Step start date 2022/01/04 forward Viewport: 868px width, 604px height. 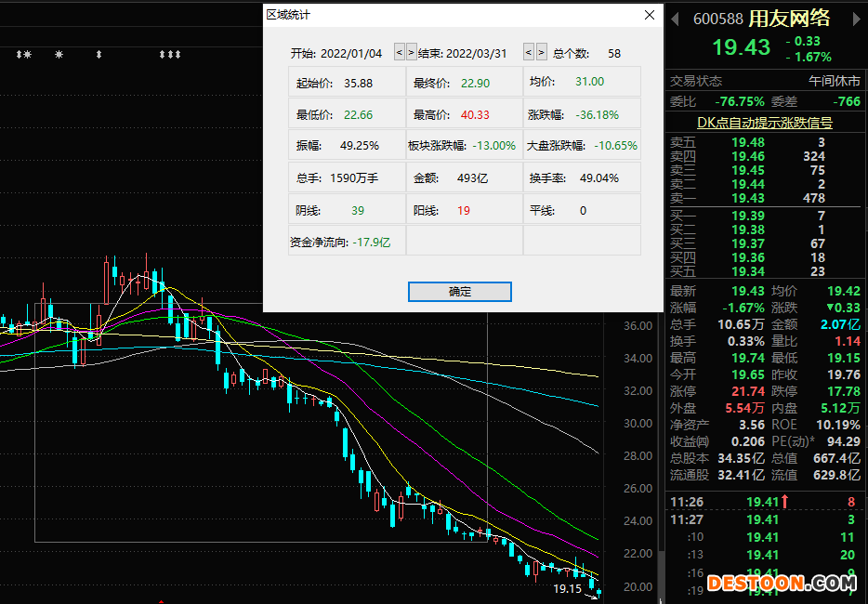coord(412,53)
